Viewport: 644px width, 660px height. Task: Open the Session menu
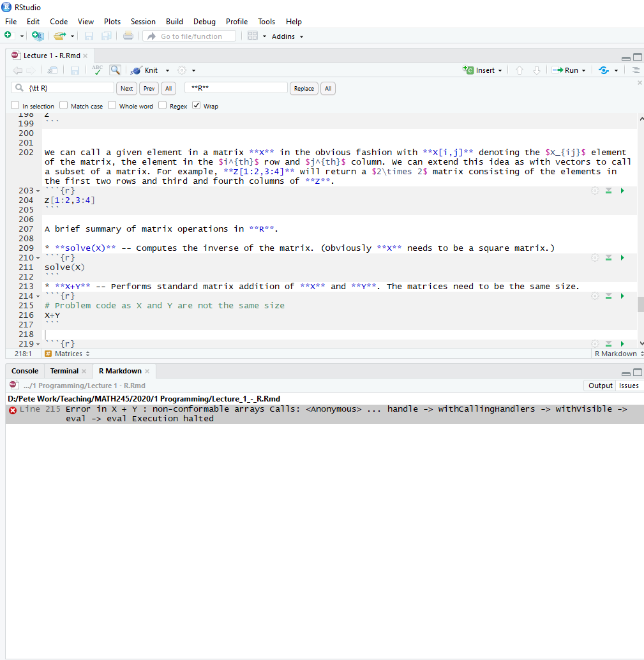tap(143, 22)
